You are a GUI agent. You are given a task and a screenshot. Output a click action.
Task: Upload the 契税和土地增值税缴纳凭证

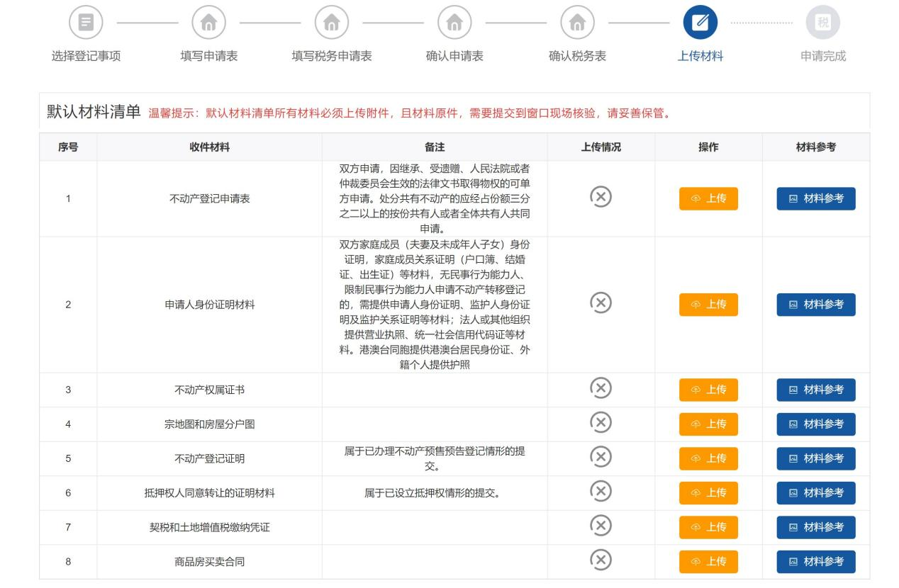tap(708, 527)
